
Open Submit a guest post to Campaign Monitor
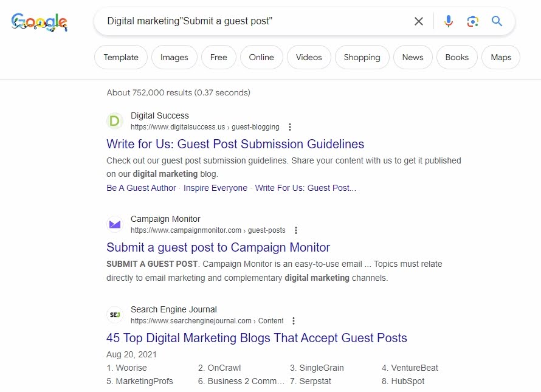click(218, 247)
